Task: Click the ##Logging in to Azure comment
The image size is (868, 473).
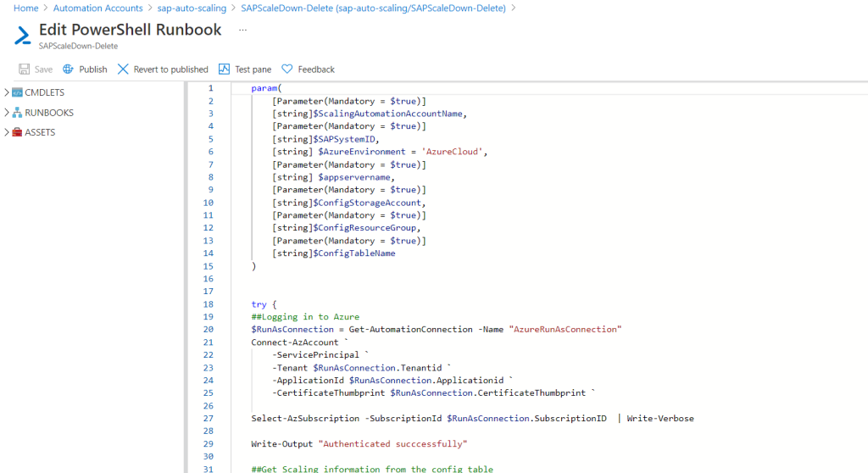Action: 305,317
